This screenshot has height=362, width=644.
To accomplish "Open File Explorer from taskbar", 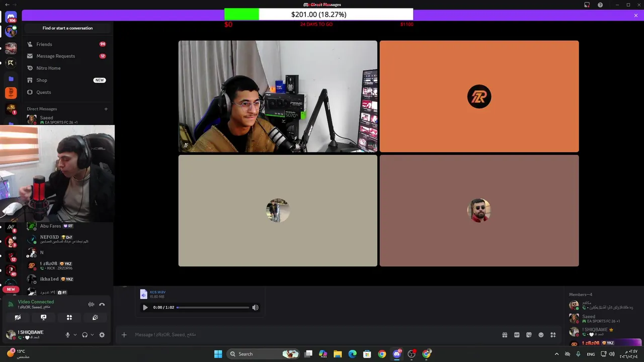I will coord(338,354).
